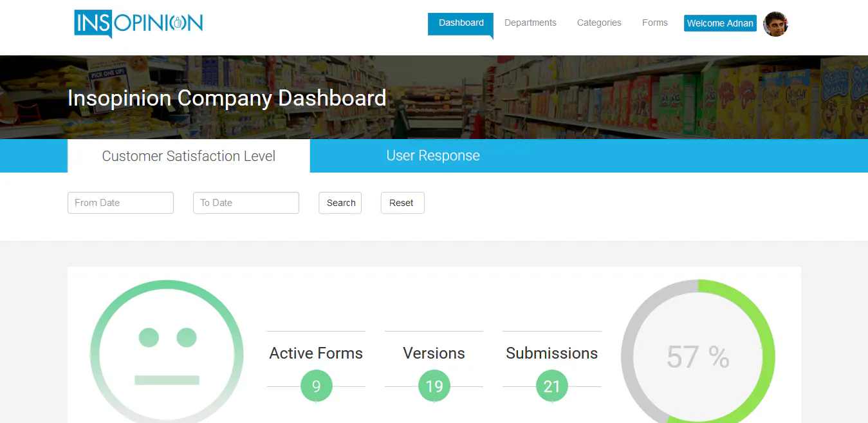Navigate to Forms

point(655,23)
